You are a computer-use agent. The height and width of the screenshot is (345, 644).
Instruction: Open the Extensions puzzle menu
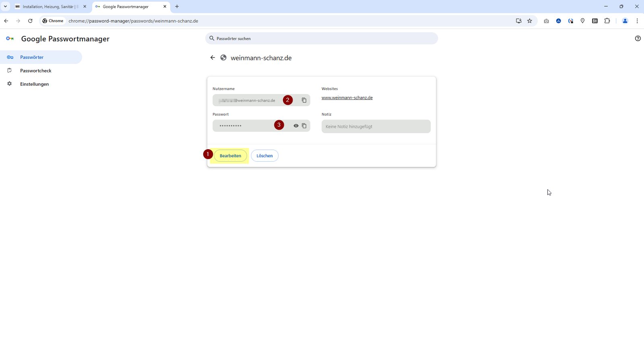(x=607, y=21)
